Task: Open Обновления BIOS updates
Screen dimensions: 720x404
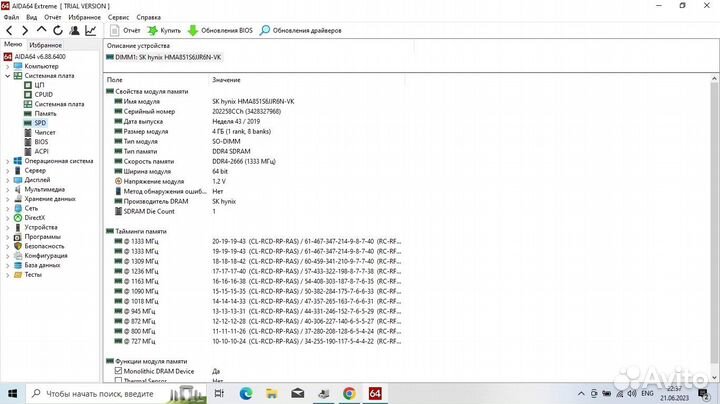Action: [220, 31]
